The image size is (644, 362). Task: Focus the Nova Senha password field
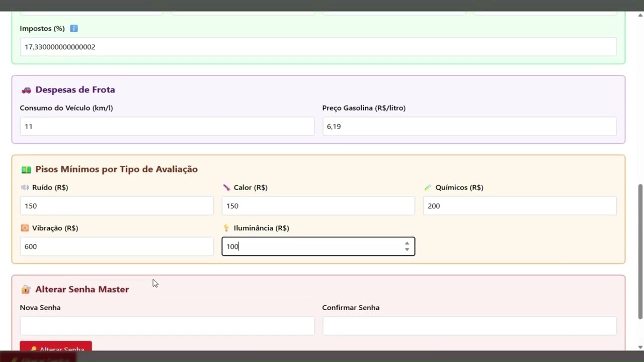[167, 326]
